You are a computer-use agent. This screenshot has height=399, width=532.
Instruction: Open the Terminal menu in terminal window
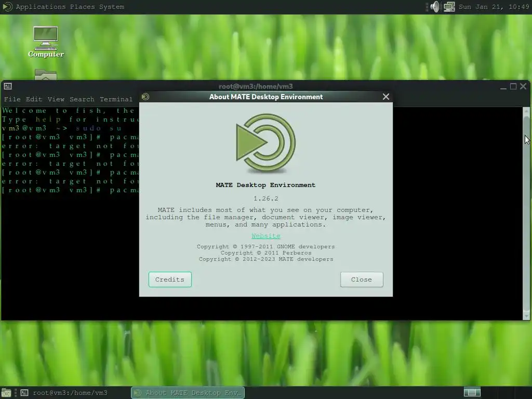(x=116, y=99)
